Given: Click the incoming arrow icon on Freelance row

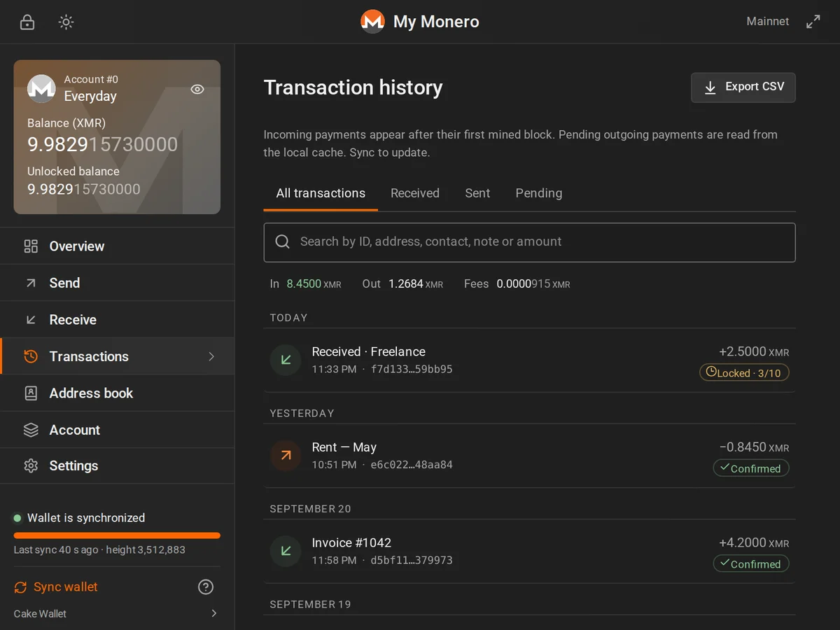Looking at the screenshot, I should pyautogui.click(x=286, y=360).
